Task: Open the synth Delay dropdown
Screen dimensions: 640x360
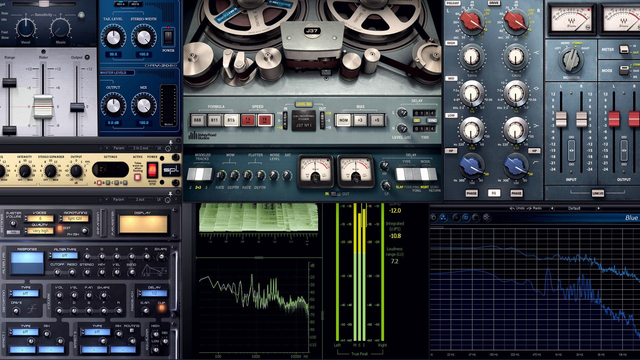Action: pos(154,293)
